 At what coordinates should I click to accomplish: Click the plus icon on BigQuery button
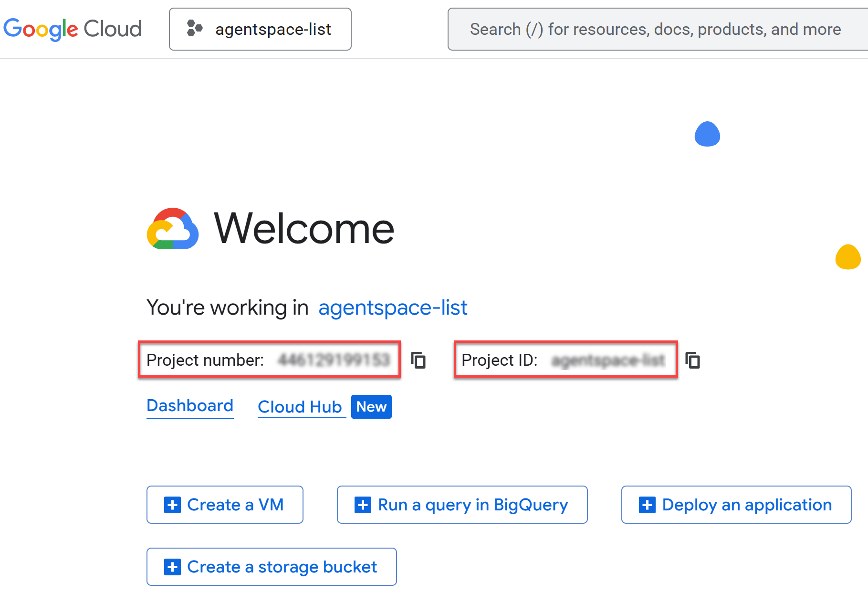tap(363, 505)
